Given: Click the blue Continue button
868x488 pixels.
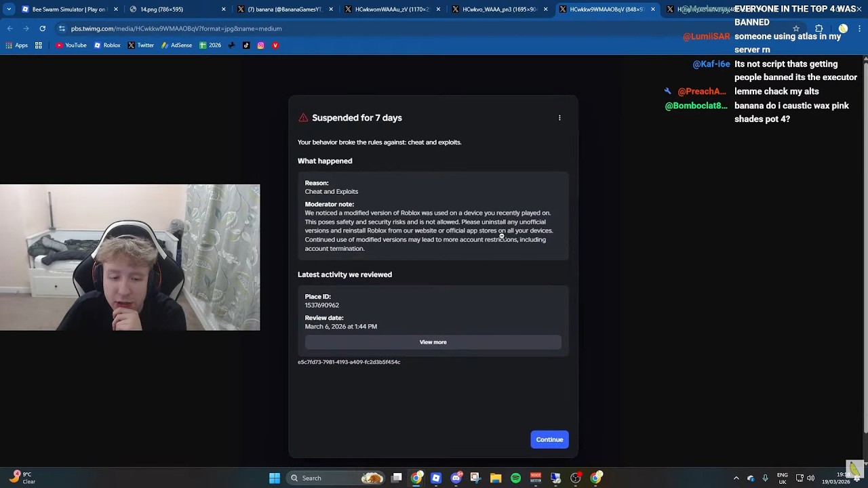Looking at the screenshot, I should tap(549, 440).
